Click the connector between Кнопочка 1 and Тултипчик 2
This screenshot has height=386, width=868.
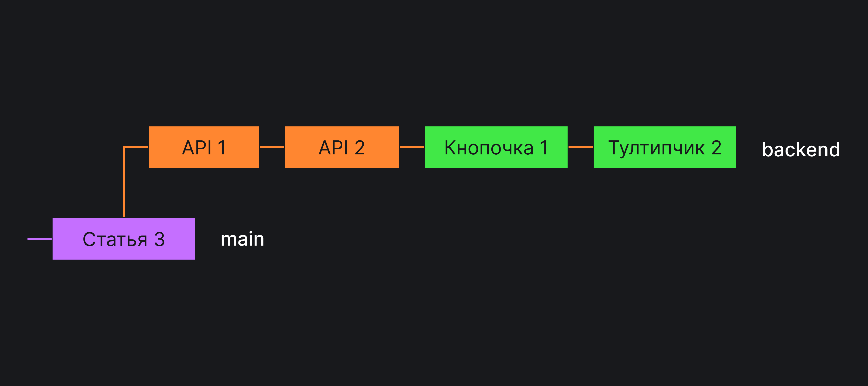pos(581,147)
